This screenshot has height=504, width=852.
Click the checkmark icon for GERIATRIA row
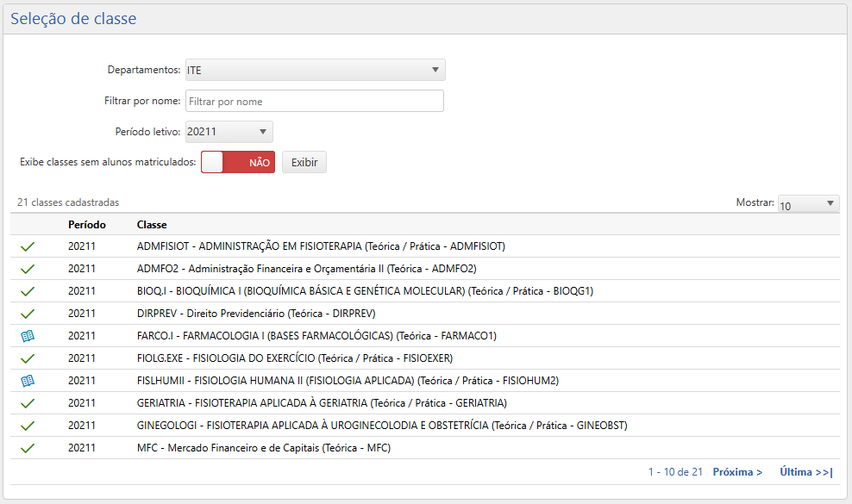[x=28, y=403]
